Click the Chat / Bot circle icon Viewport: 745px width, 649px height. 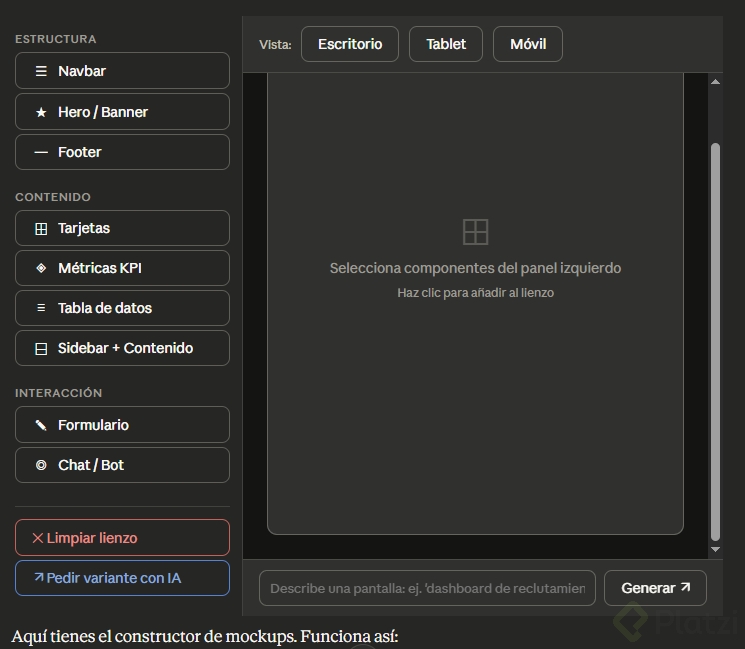pos(41,465)
